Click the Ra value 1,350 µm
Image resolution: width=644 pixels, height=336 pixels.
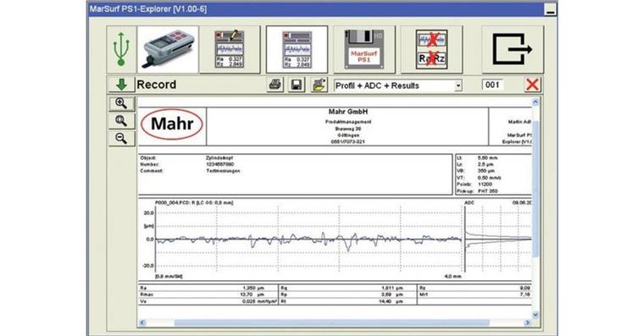click(x=253, y=288)
